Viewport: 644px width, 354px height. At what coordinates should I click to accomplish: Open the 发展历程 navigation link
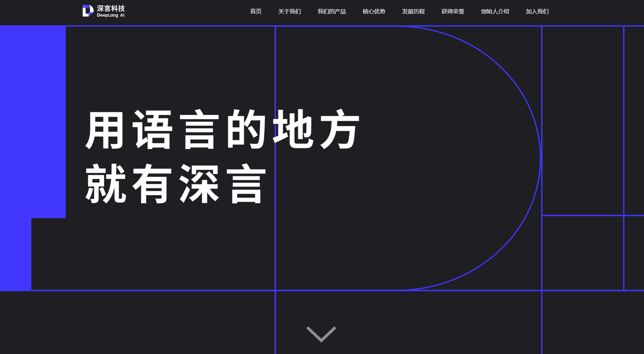tap(413, 11)
